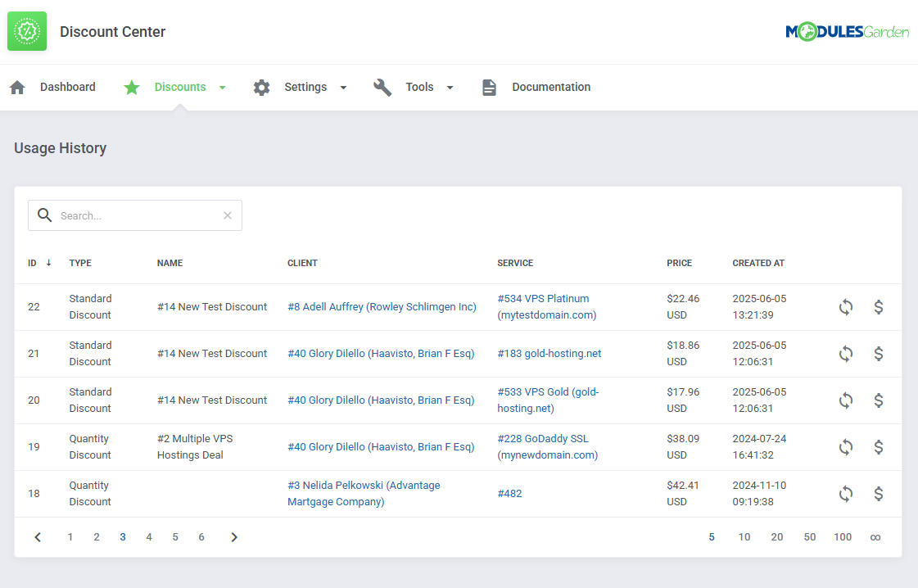The height and width of the screenshot is (588, 918).
Task: Show 10 entries per page
Action: coord(744,537)
